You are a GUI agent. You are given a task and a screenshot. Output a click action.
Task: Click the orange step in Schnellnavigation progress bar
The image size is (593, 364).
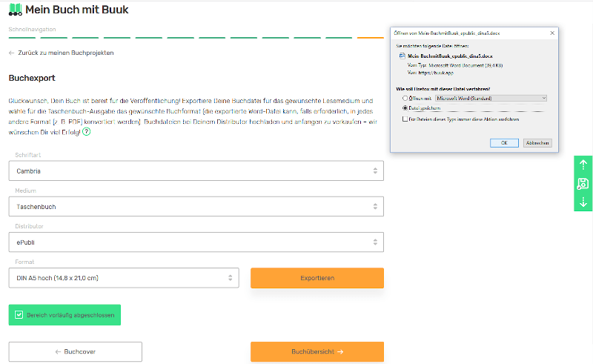point(370,37)
